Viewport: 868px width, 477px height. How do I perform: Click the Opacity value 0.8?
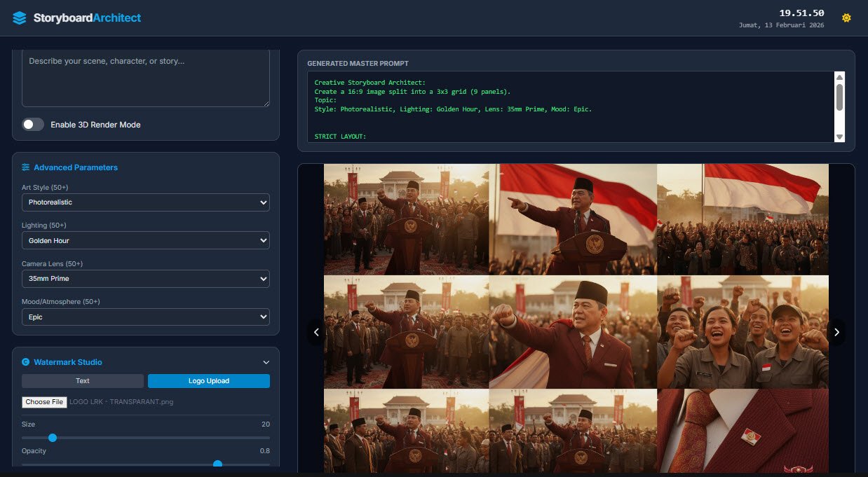point(265,451)
